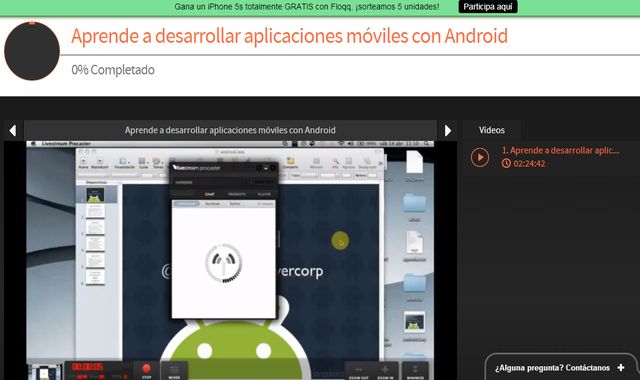Open lesson link '1. Aprende a desarrollar aplic...'
640x380 pixels.
(x=560, y=151)
